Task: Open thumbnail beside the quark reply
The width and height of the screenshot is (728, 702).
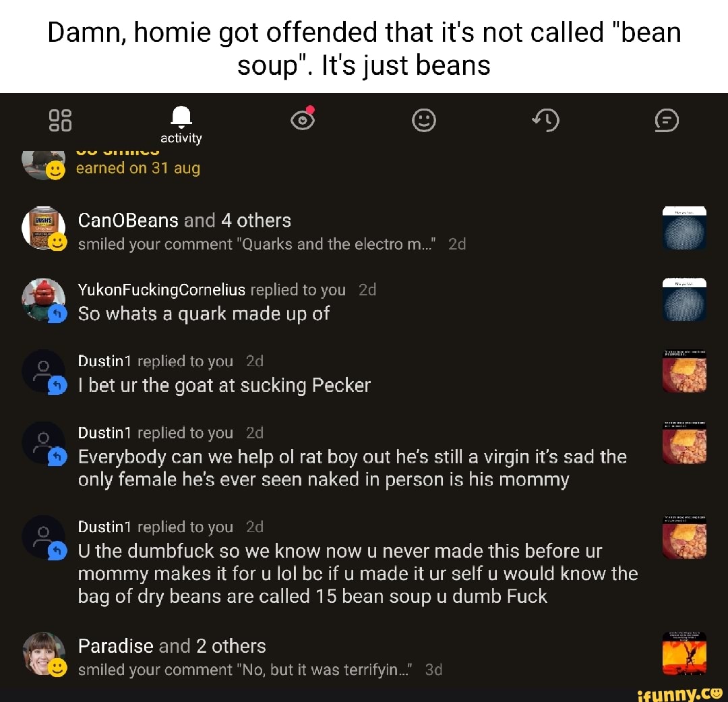Action: pos(684,299)
